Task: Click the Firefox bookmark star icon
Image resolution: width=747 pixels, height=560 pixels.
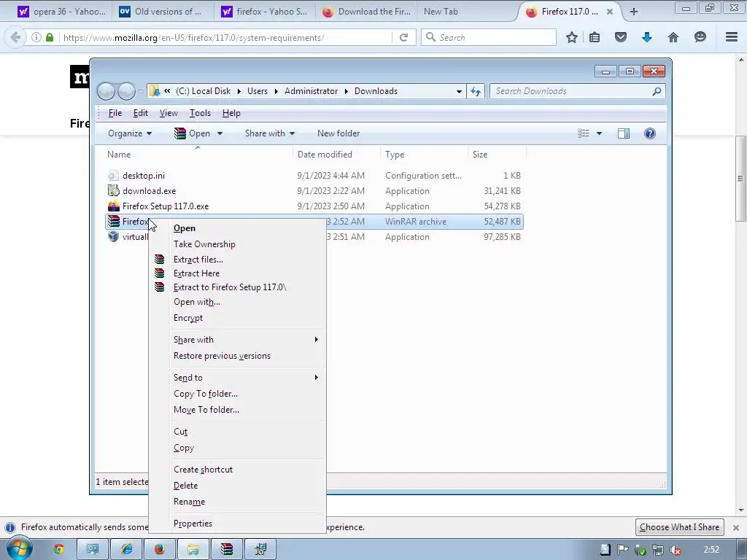Action: [572, 37]
